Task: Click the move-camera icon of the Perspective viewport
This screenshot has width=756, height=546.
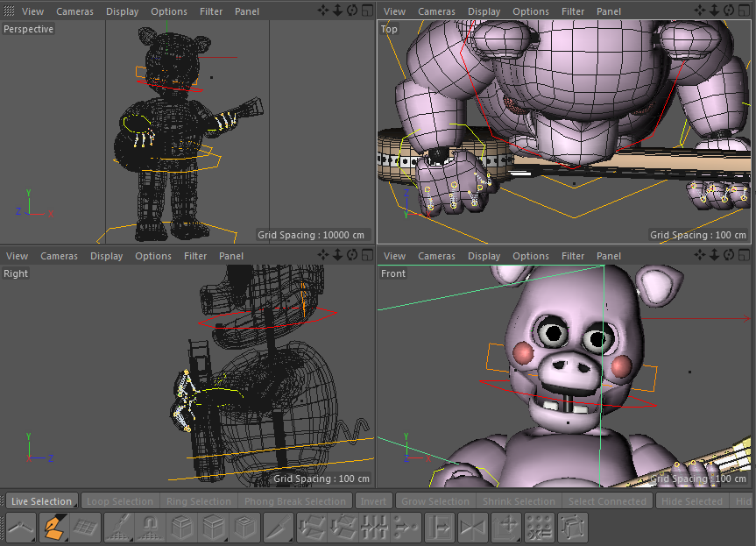Action: coord(323,11)
